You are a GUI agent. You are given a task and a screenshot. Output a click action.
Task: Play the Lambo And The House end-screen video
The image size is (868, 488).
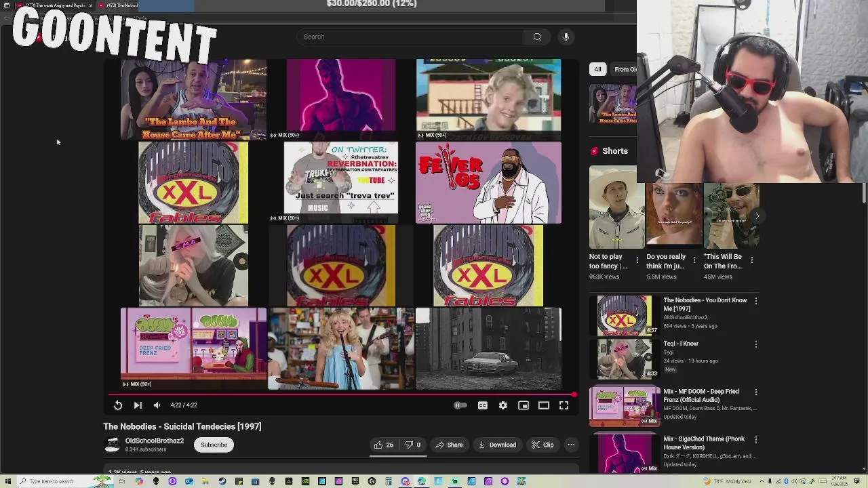(x=193, y=100)
